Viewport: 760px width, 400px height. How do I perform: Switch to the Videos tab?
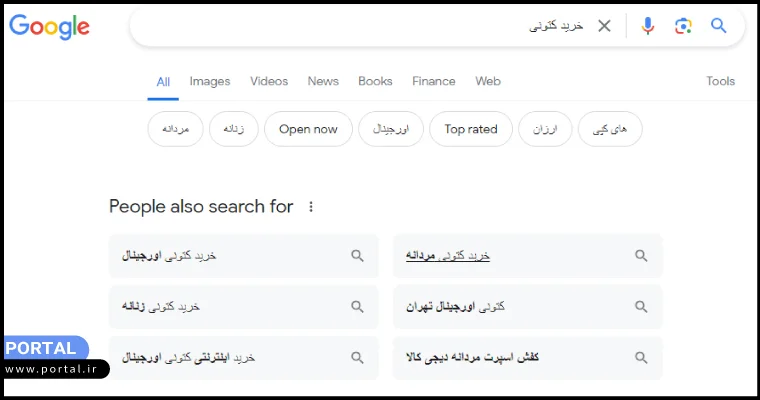pyautogui.click(x=269, y=81)
